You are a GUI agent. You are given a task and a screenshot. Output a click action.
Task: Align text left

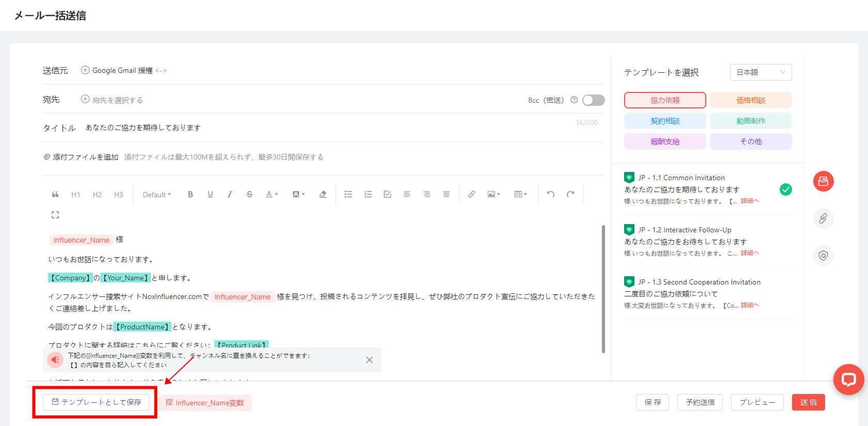pos(407,195)
